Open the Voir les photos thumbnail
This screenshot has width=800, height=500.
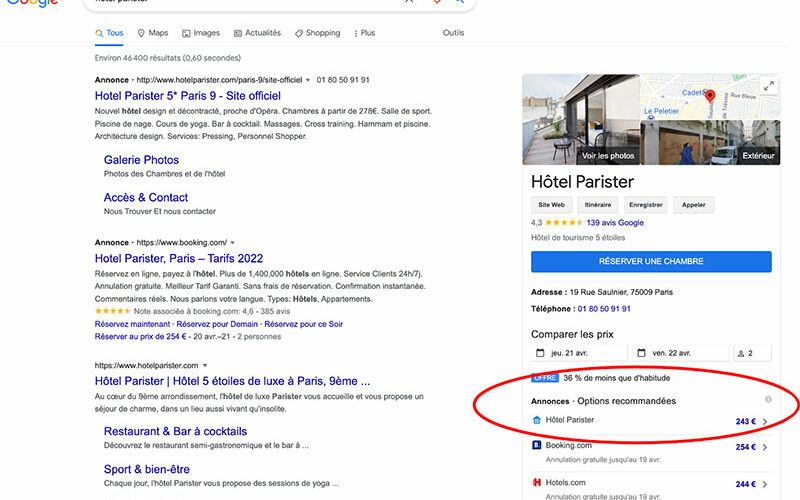point(607,156)
